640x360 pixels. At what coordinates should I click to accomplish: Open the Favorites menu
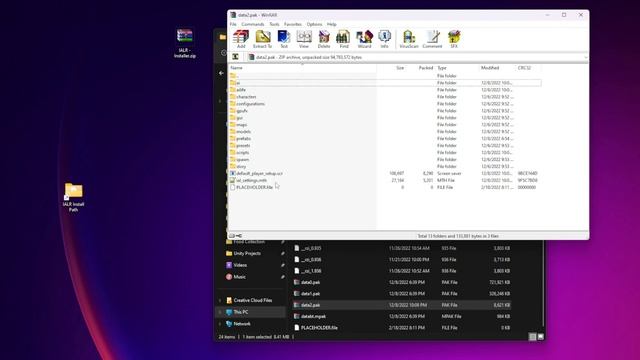coord(293,24)
